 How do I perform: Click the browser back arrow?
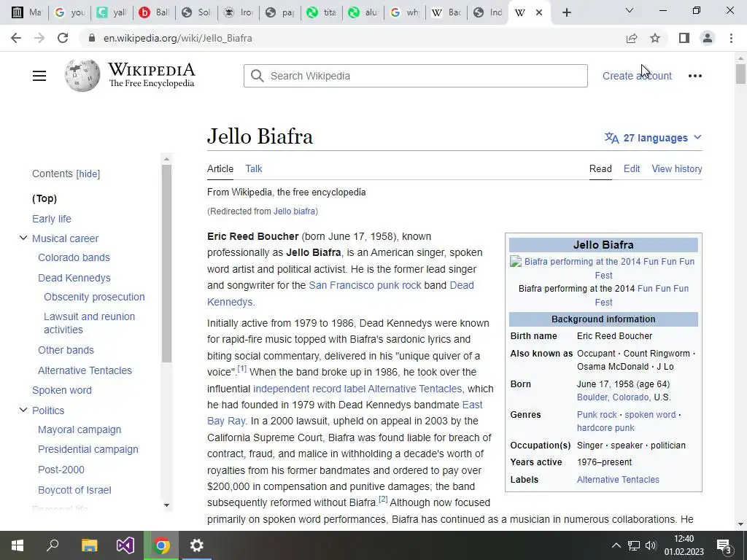pyautogui.click(x=16, y=38)
